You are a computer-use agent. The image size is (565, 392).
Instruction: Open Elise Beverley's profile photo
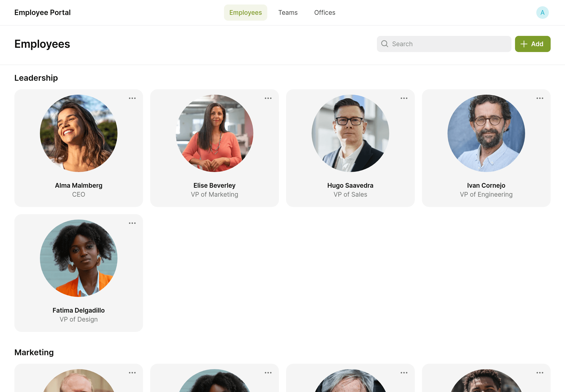click(214, 133)
